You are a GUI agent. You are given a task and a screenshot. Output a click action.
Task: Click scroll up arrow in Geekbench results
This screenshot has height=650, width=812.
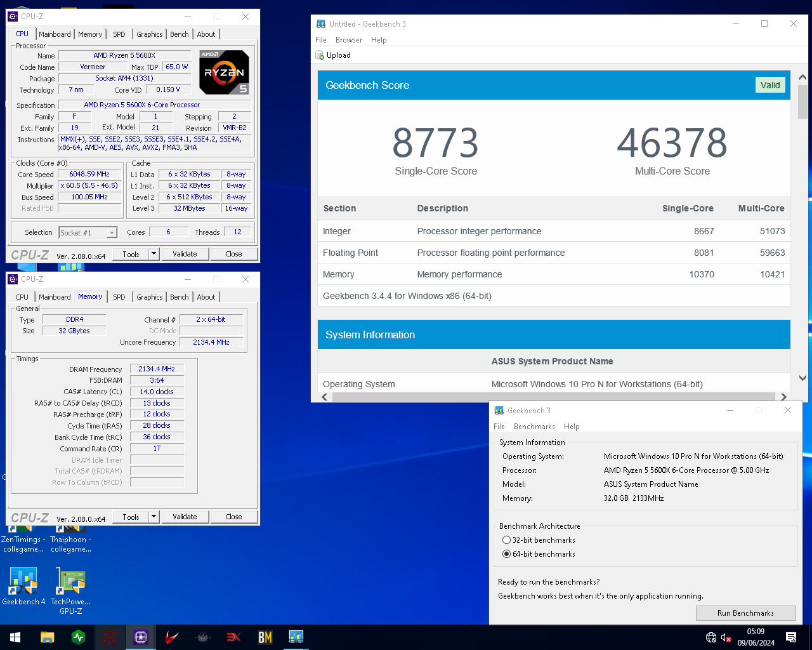(x=802, y=77)
